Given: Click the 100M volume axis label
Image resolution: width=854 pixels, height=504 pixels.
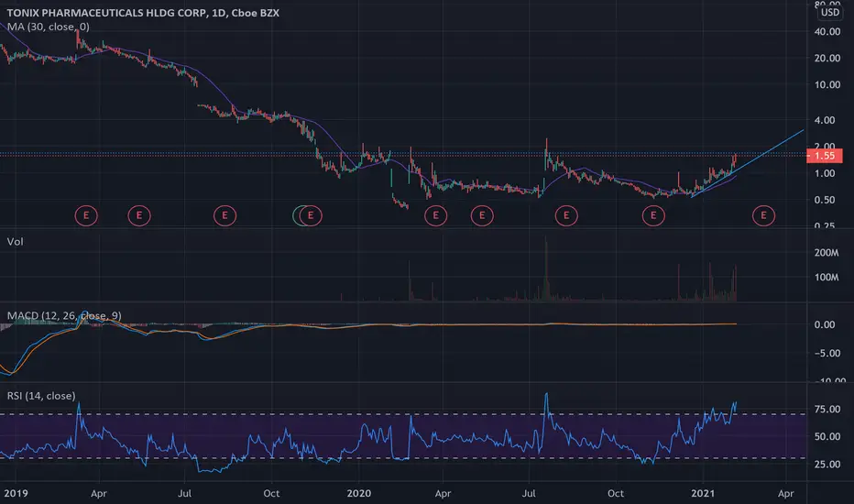Looking at the screenshot, I should (x=827, y=278).
